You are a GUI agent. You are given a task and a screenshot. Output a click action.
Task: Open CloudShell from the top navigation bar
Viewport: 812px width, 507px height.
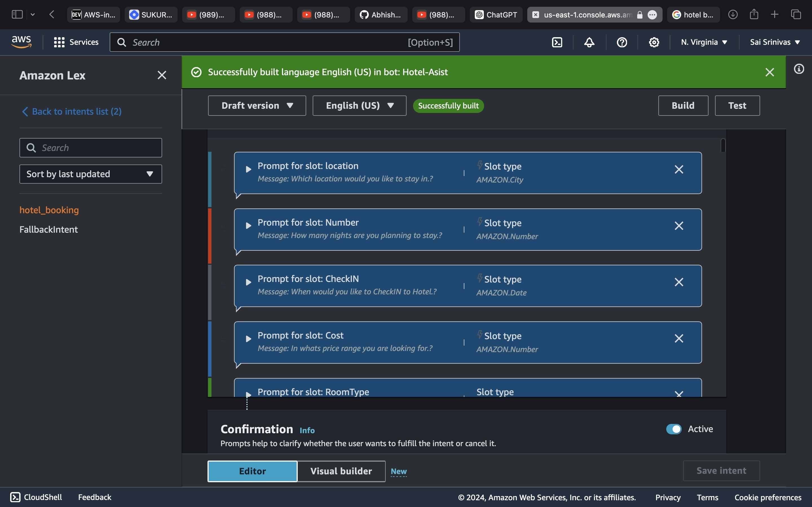557,42
